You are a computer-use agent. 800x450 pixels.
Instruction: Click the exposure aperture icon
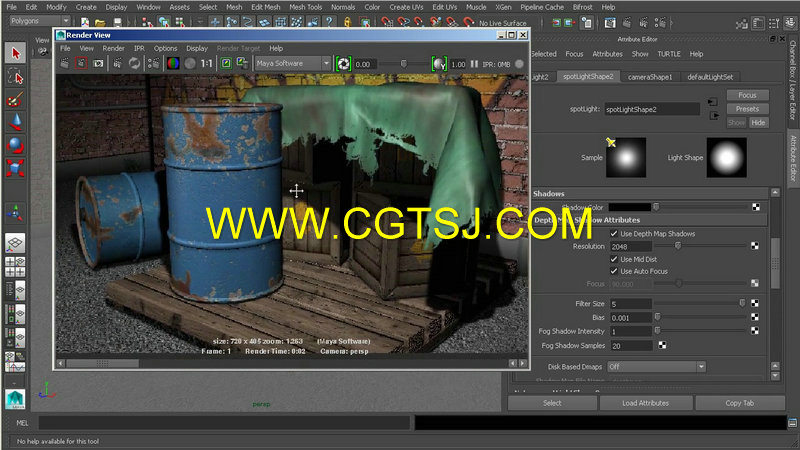point(343,64)
